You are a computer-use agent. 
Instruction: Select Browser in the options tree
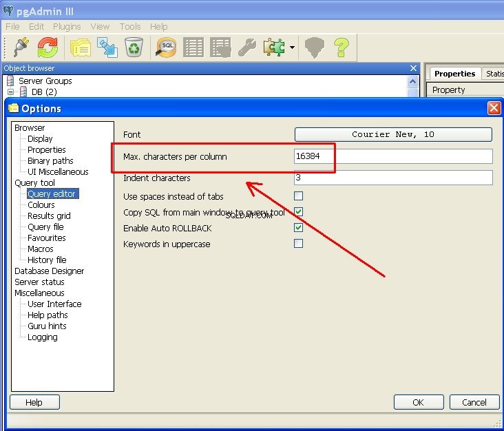[x=30, y=127]
